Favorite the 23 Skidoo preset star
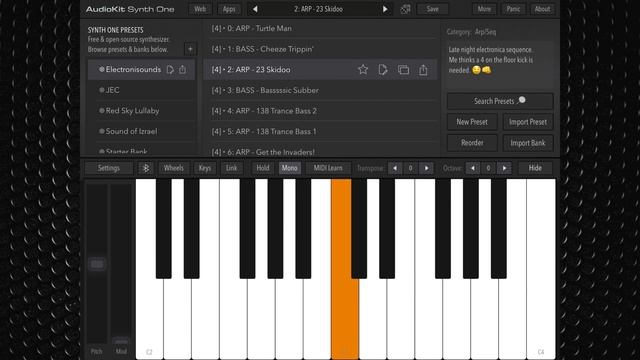This screenshot has height=360, width=640. [363, 69]
